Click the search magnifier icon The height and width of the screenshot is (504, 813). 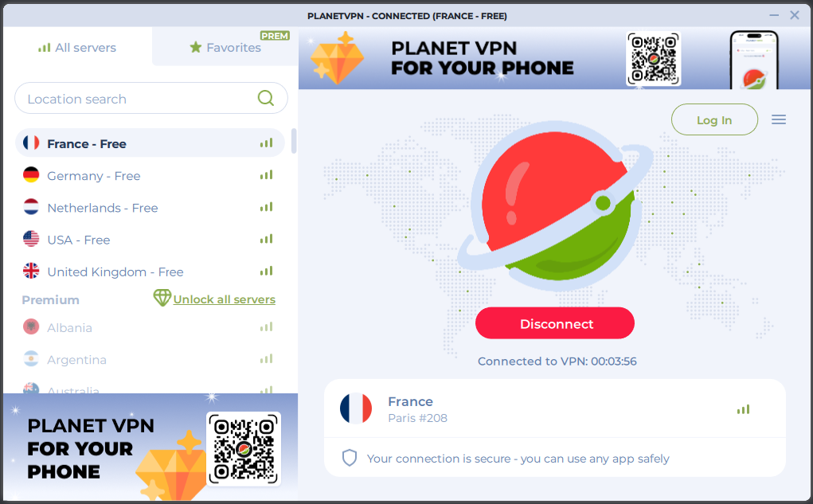pos(265,98)
